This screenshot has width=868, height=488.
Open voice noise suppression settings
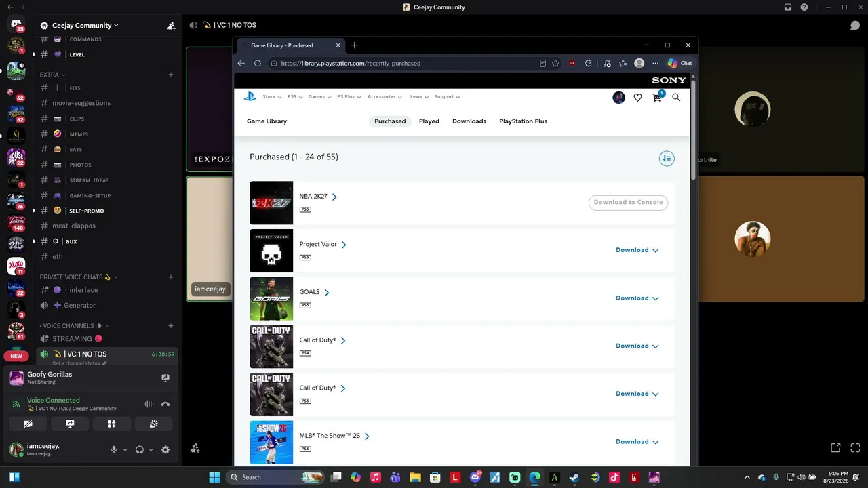pos(149,404)
